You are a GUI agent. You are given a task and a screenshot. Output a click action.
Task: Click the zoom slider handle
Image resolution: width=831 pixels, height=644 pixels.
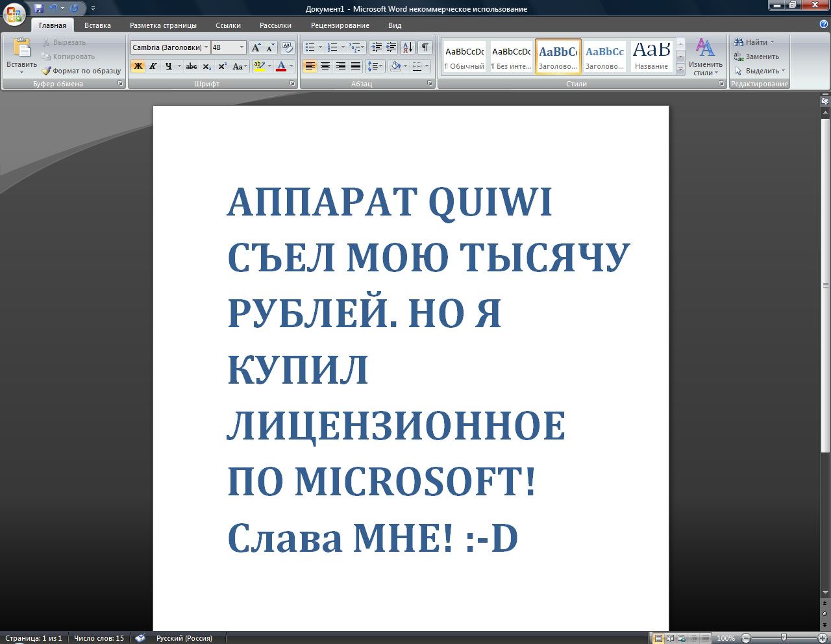[784, 638]
